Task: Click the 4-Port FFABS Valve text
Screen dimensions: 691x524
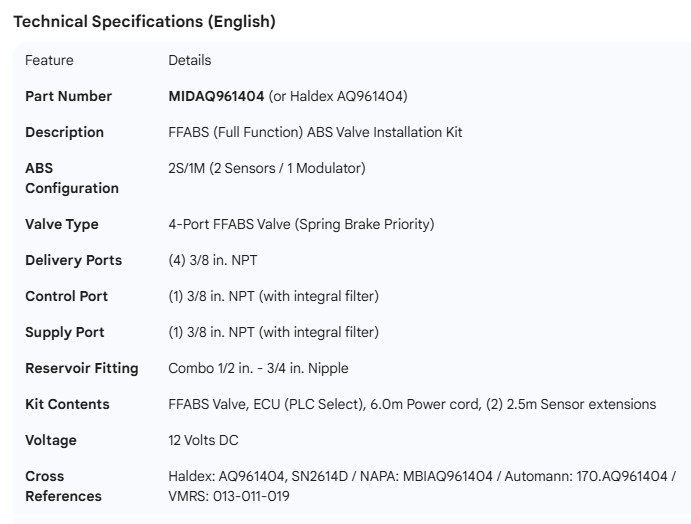Action: click(301, 224)
